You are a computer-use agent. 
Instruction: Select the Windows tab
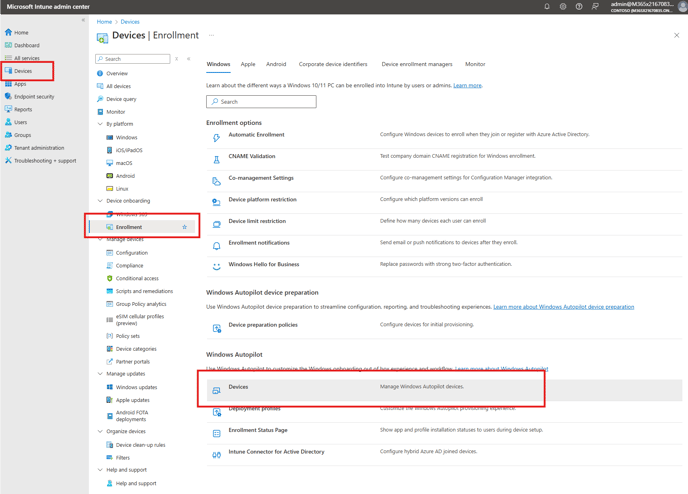coord(218,64)
